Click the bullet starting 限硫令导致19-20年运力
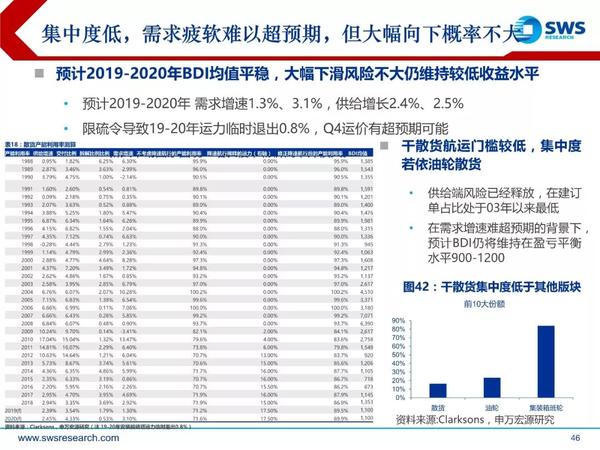The image size is (600, 450). click(265, 129)
